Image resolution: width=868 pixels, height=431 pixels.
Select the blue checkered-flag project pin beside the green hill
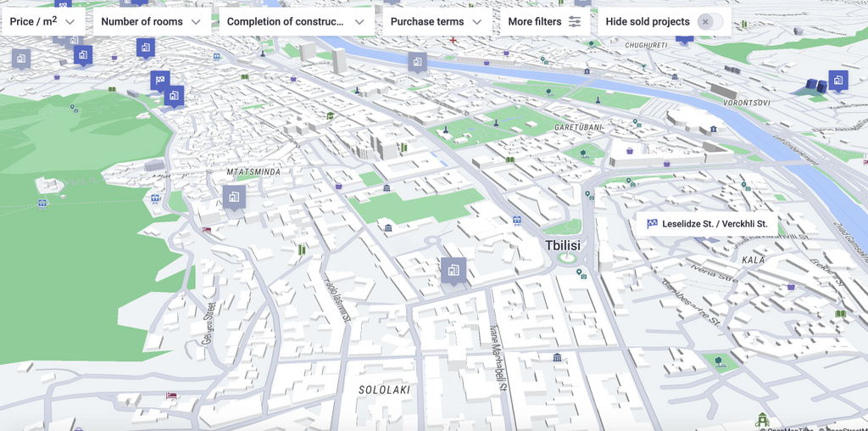point(160,81)
